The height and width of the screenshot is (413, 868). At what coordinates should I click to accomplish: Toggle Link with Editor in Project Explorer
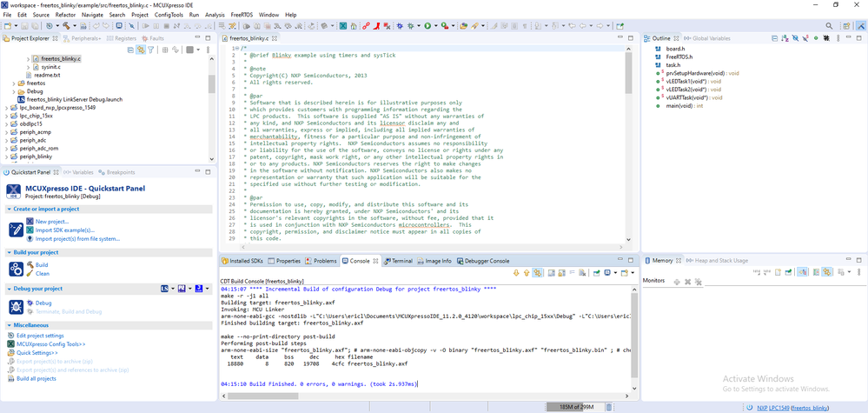141,50
